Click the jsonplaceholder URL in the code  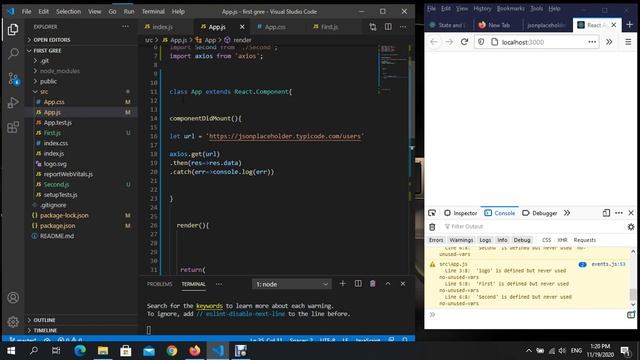point(284,136)
